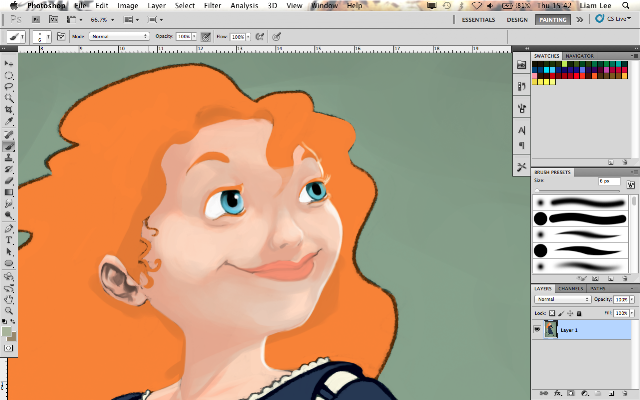This screenshot has width=640, height=400.
Task: Select the Zoom tool in toolbar
Action: point(9,311)
